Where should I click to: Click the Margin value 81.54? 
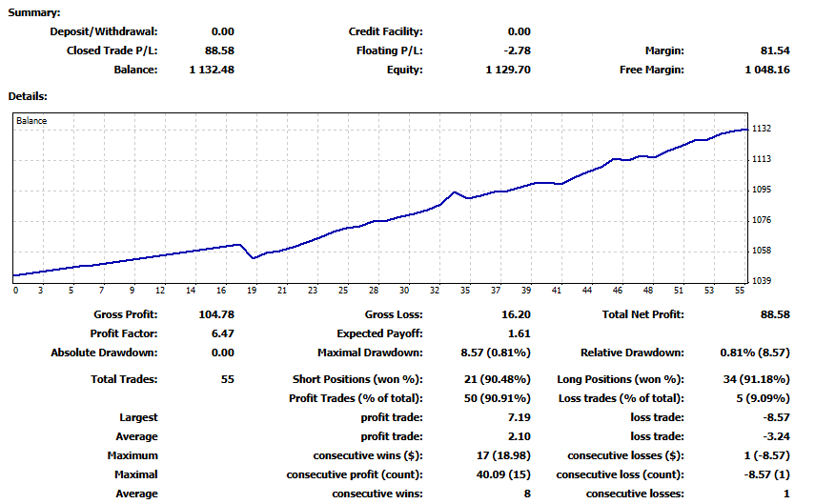tap(775, 50)
